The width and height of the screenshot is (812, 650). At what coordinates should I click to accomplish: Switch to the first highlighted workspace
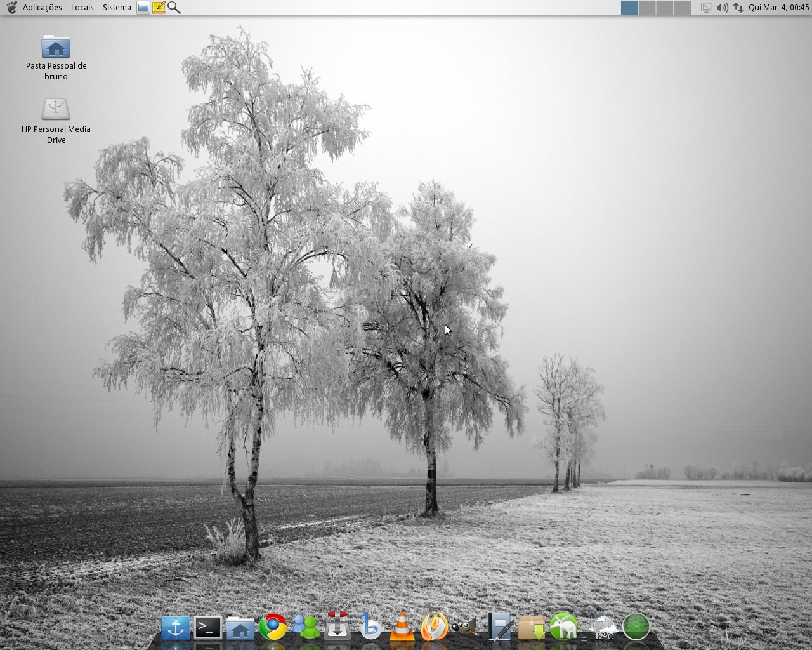629,8
